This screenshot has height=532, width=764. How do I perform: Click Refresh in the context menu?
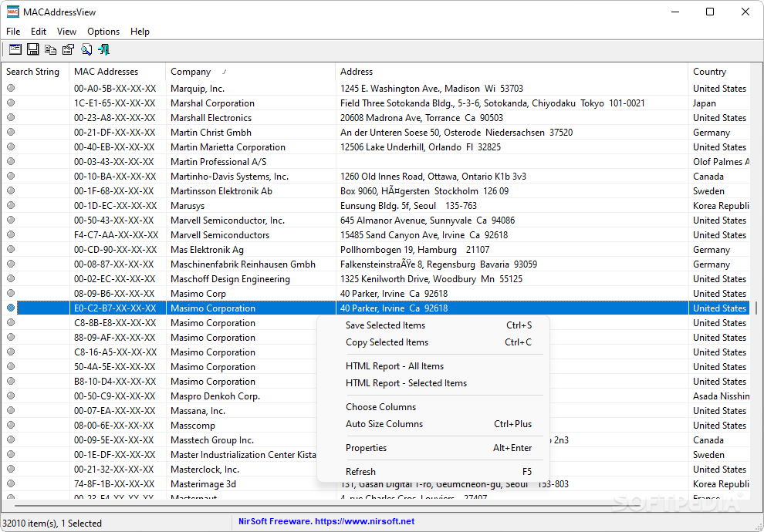[433, 472]
